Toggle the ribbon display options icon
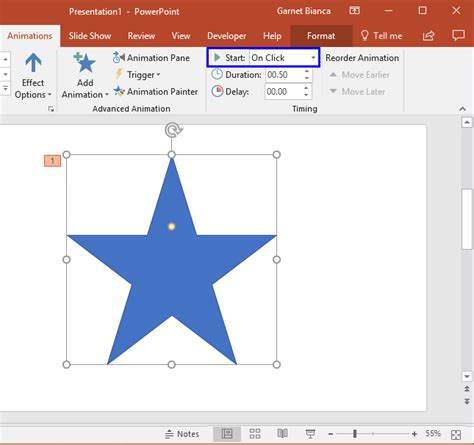The image size is (474, 445). [354, 11]
